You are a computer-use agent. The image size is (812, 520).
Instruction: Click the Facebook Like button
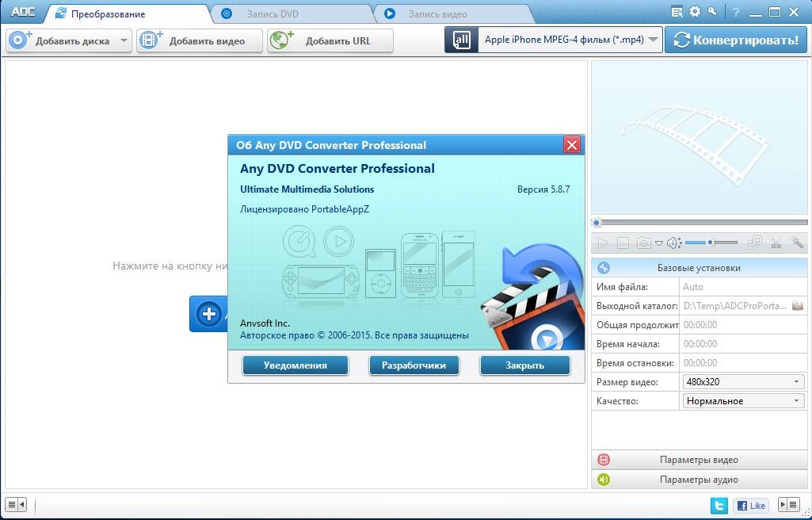(x=750, y=505)
